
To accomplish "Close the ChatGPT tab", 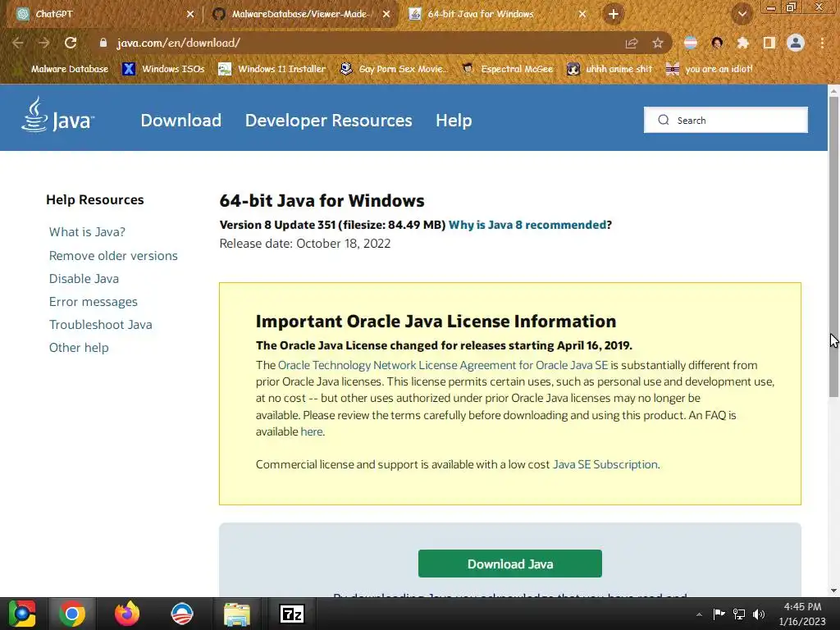I will [190, 15].
